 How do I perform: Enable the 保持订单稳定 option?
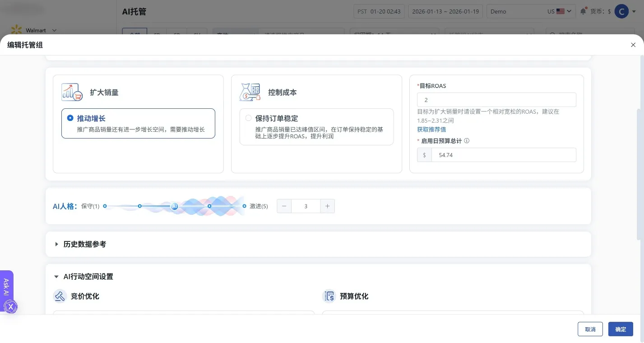click(x=248, y=117)
